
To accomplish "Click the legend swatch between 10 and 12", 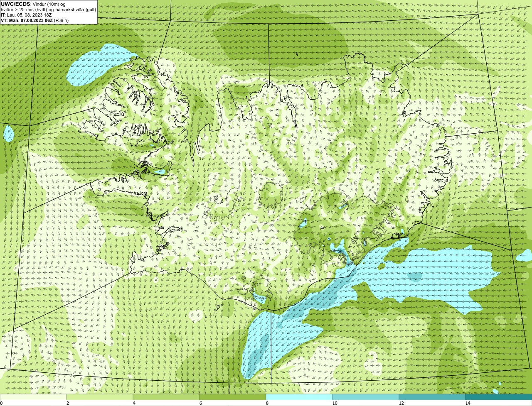I will pos(366,397).
